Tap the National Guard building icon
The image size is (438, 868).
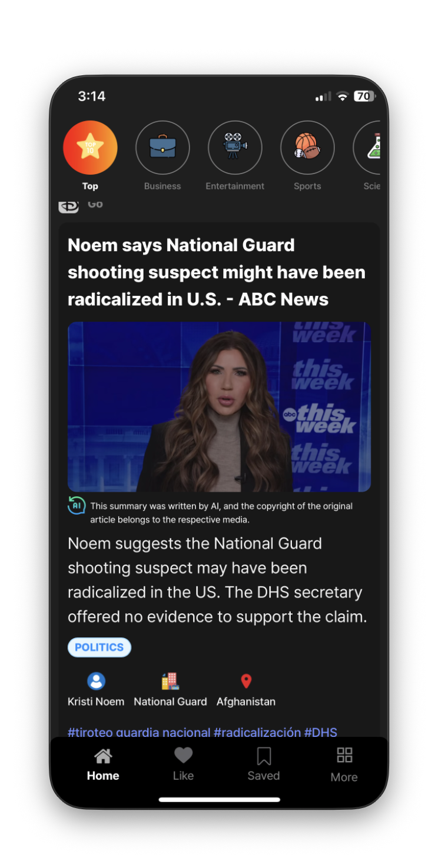[170, 681]
